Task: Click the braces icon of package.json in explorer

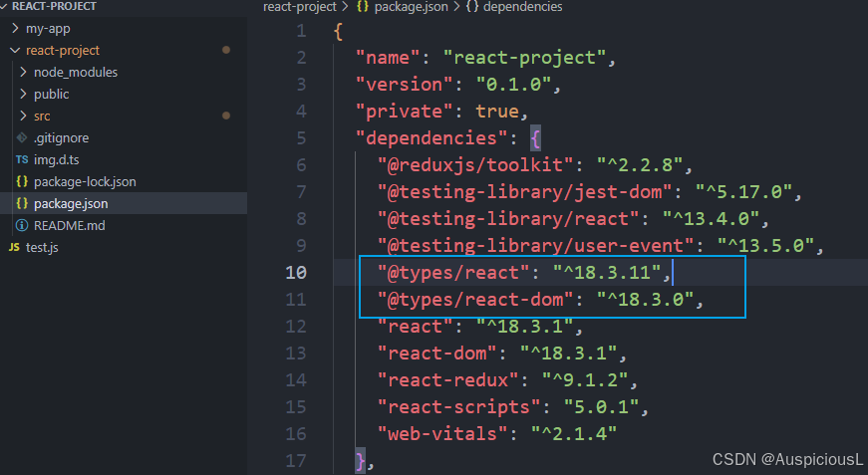Action: pos(22,203)
